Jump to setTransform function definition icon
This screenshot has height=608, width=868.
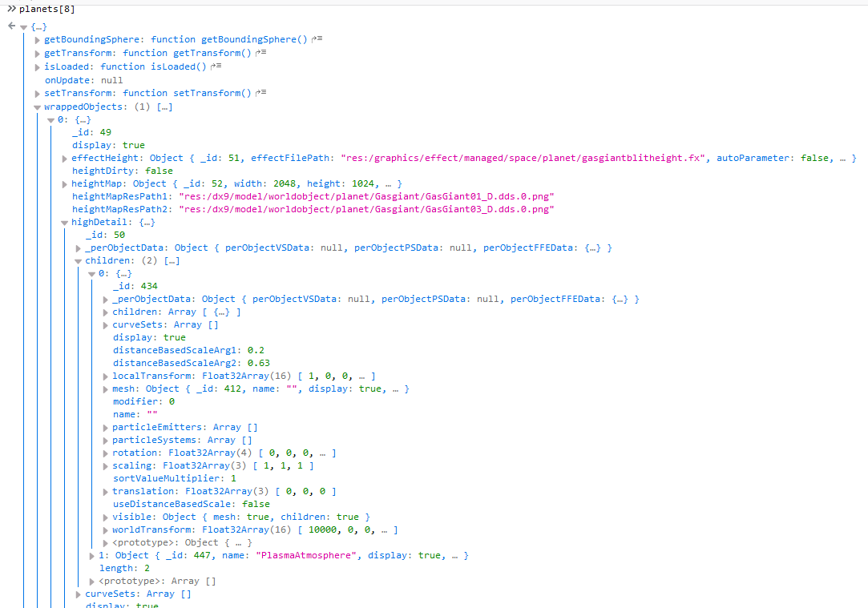(x=260, y=93)
